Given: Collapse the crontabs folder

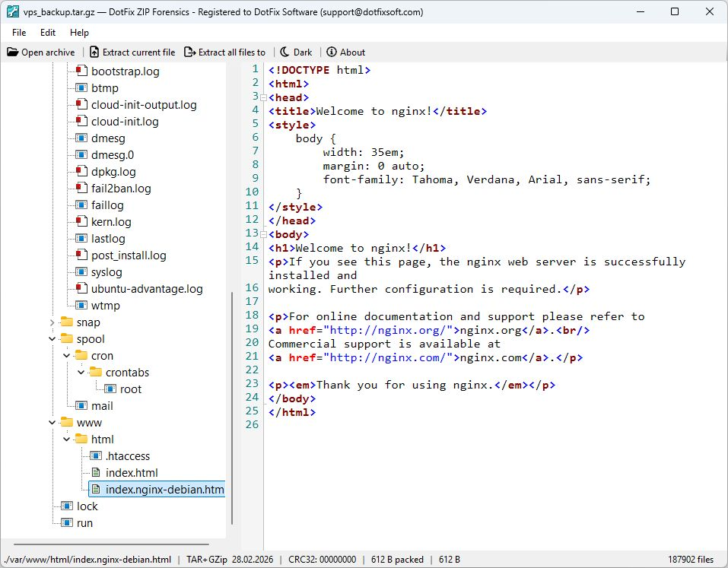Looking at the screenshot, I should pos(81,372).
